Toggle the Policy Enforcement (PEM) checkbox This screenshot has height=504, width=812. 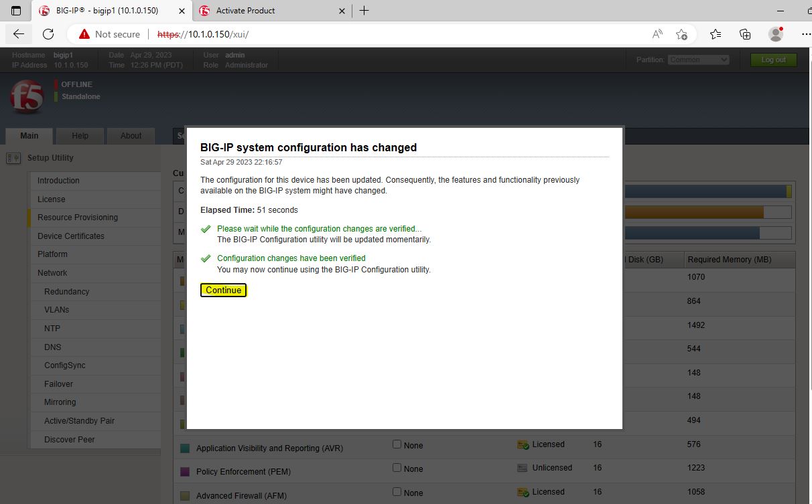(397, 468)
